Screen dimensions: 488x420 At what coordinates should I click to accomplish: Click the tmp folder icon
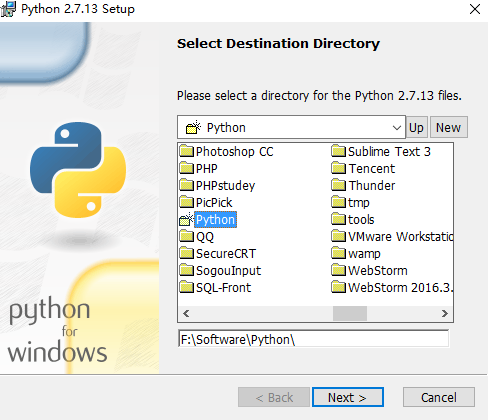click(339, 202)
